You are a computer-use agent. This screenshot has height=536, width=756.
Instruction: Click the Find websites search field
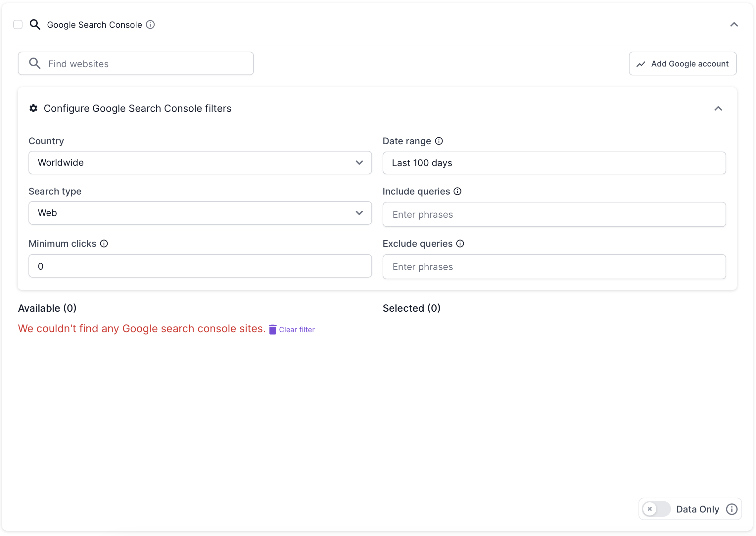(x=136, y=64)
